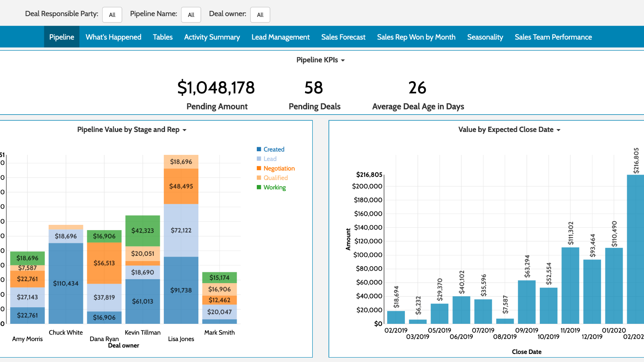Viewport: 644px width, 362px height.
Task: Click the Created legend color swatch
Action: point(259,149)
